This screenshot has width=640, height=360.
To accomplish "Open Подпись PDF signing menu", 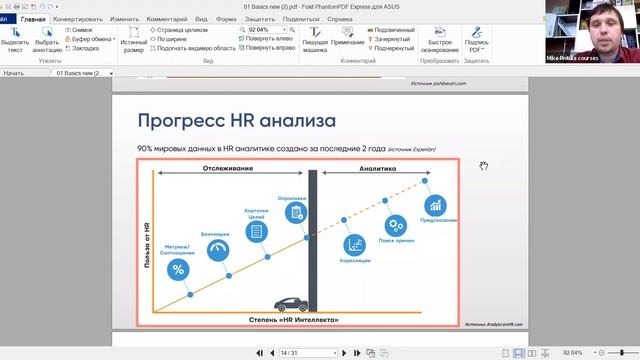I will tap(476, 40).
